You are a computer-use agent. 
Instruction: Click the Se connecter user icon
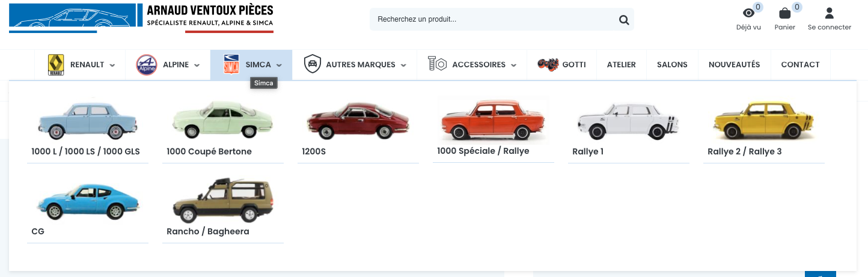(x=830, y=13)
